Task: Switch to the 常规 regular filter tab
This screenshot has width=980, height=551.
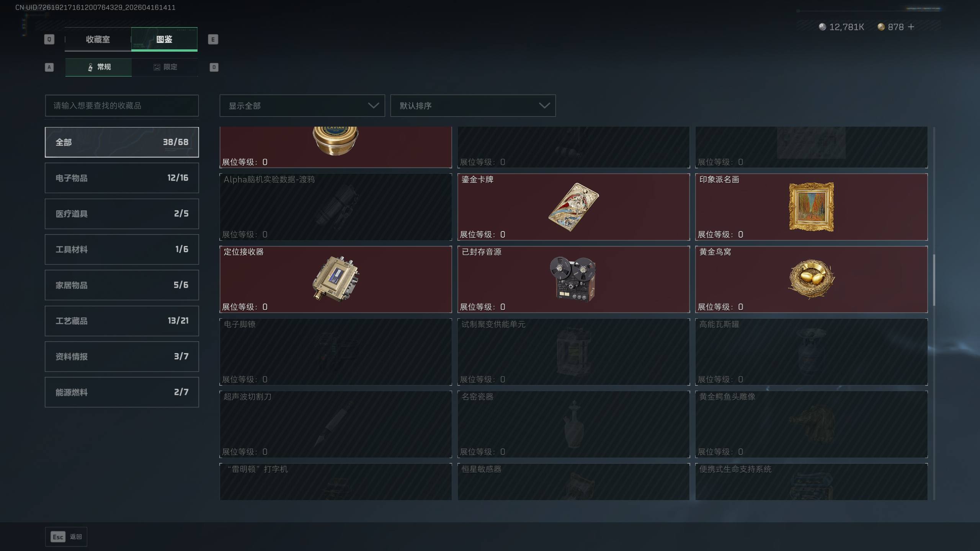Action: [x=98, y=67]
